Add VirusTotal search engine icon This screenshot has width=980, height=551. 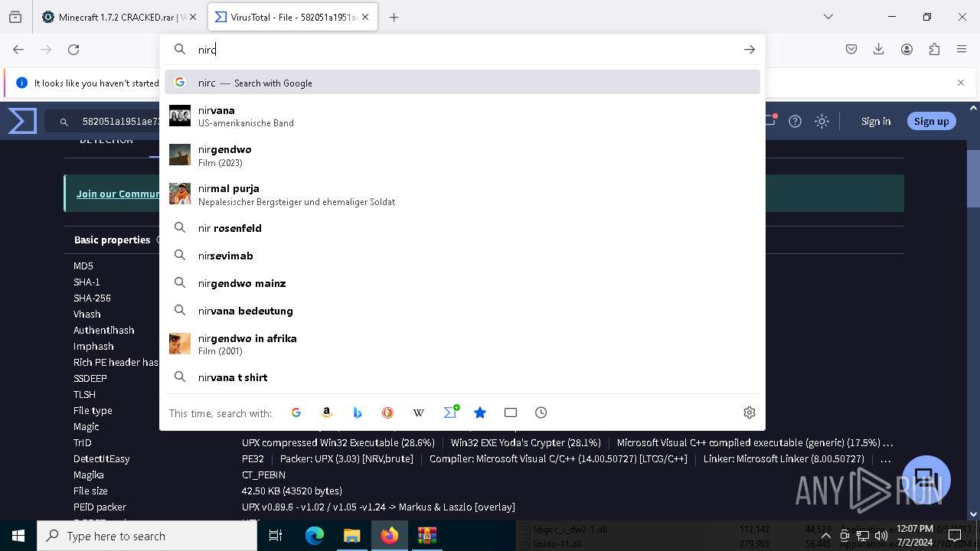(x=451, y=412)
